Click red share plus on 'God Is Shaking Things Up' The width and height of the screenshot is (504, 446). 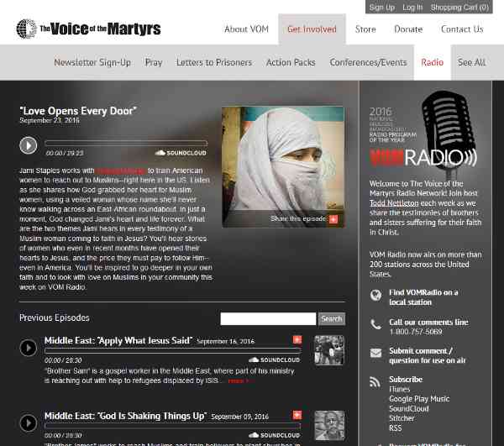[x=297, y=415]
